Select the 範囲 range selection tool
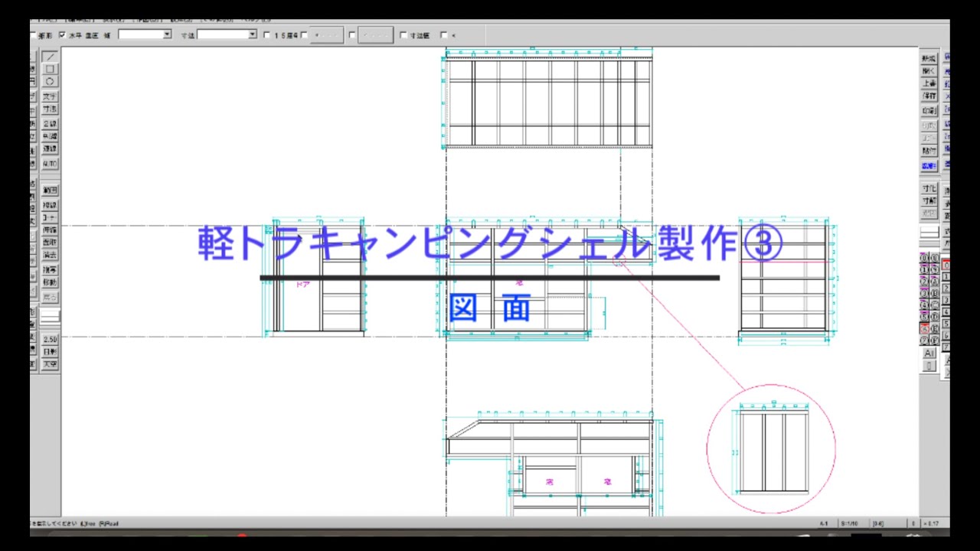The width and height of the screenshot is (980, 551). click(x=50, y=191)
